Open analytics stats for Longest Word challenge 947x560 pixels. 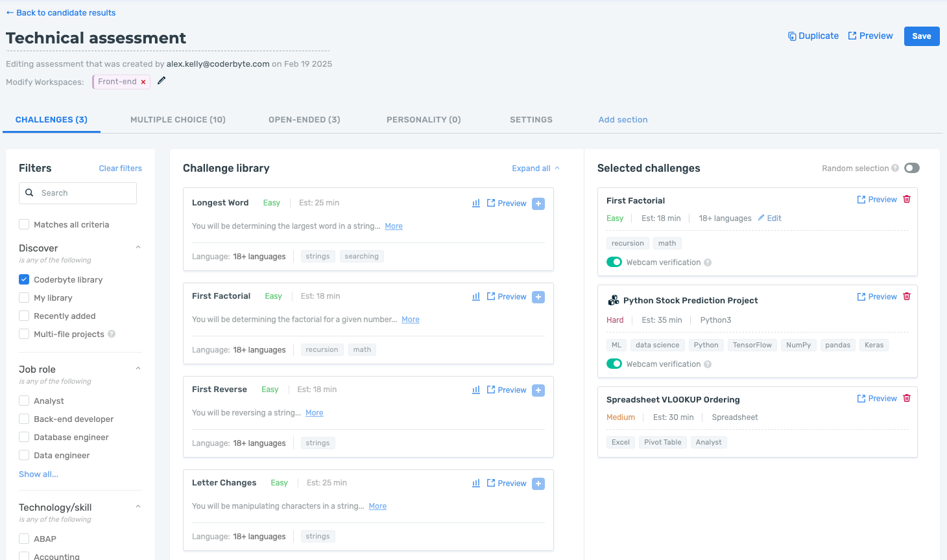click(475, 203)
